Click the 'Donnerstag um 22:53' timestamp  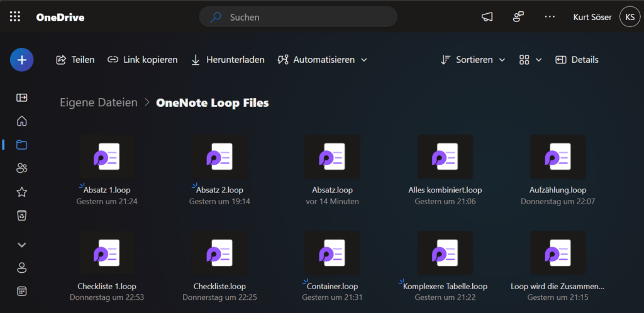coord(107,297)
